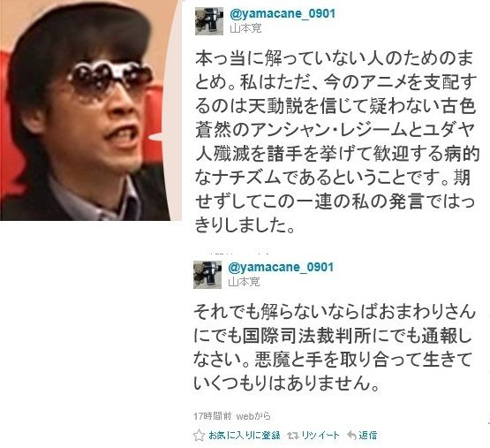Click the tweet line beginning 本っ当に解っていない
Screen dimensions: 490x448
tap(335, 59)
